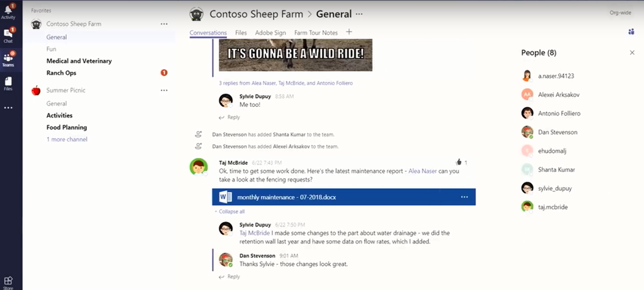Image resolution: width=644 pixels, height=290 pixels.
Task: Select the Ranch Ops channel
Action: pos(61,73)
